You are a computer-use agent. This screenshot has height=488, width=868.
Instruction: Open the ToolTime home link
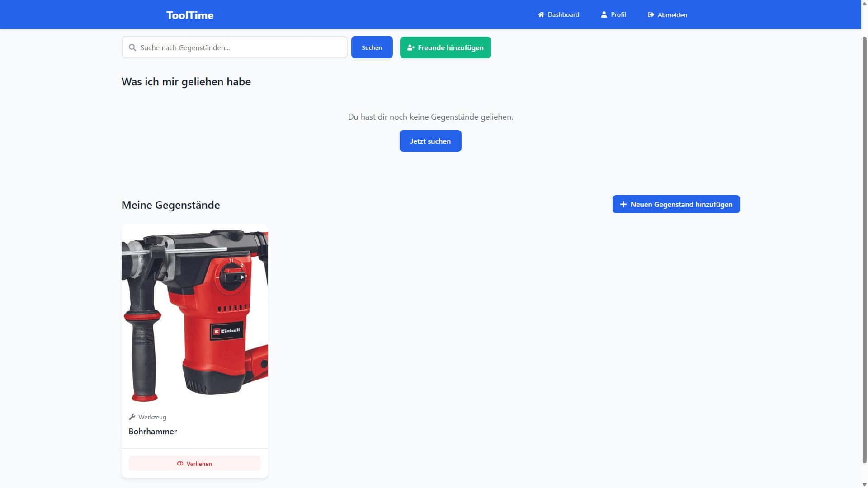[190, 15]
